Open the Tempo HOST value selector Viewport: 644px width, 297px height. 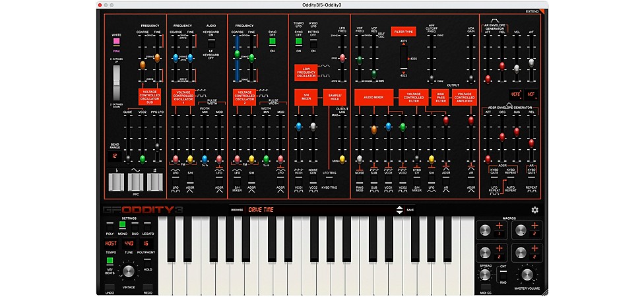click(110, 243)
